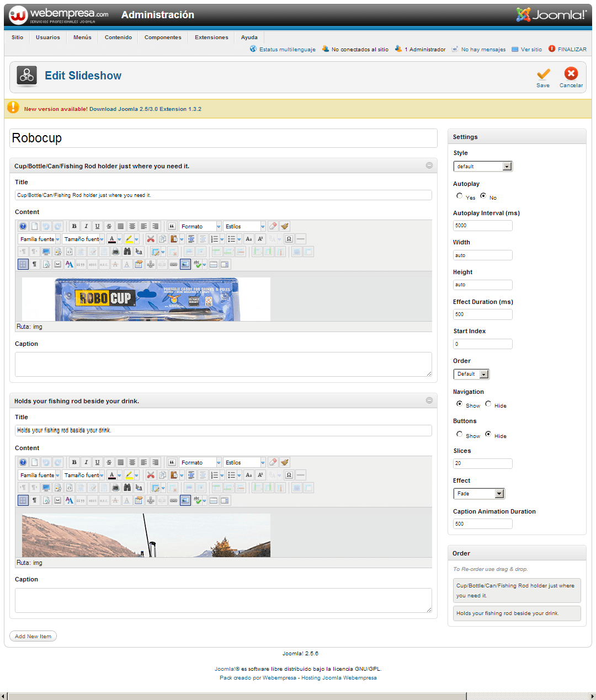596x700 pixels.
Task: Click Insert Image icon in Holds your fishing rod editor
Action: coord(185,500)
